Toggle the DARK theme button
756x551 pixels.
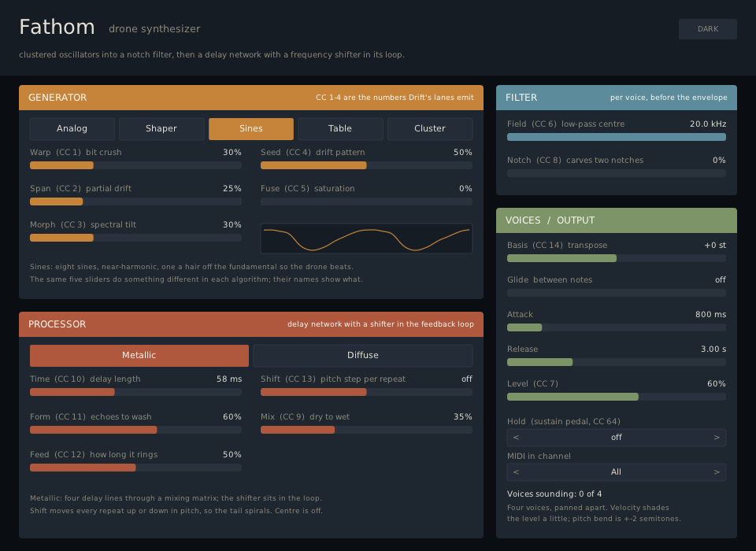[x=707, y=29]
